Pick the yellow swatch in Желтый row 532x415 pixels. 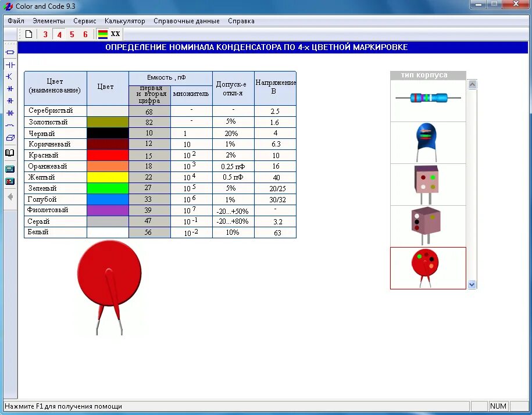pos(108,177)
